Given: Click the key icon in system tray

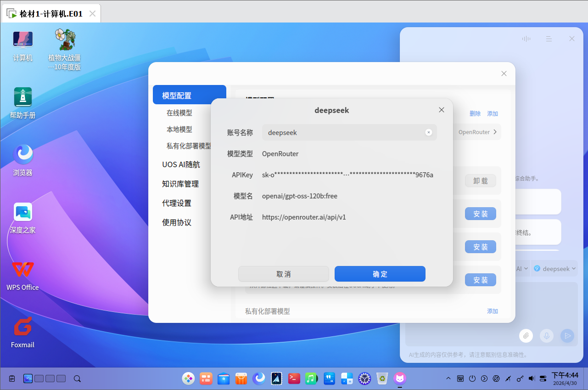Looking at the screenshot, I should [x=520, y=379].
